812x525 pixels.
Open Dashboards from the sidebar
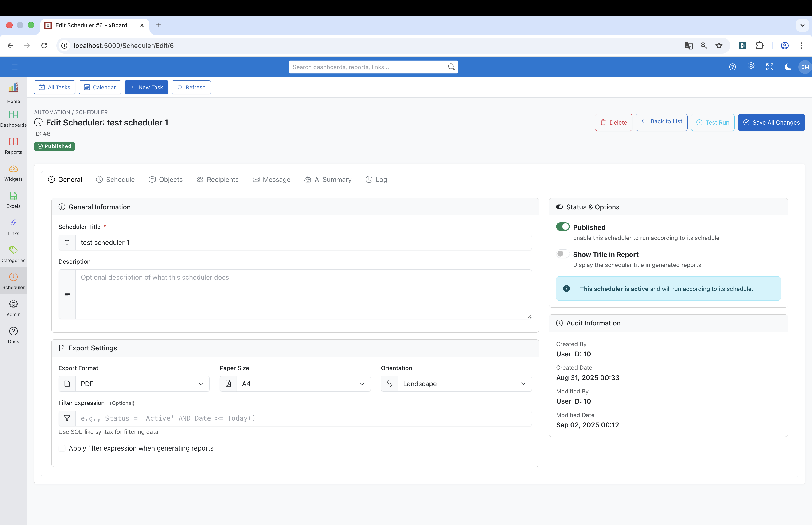tap(13, 119)
